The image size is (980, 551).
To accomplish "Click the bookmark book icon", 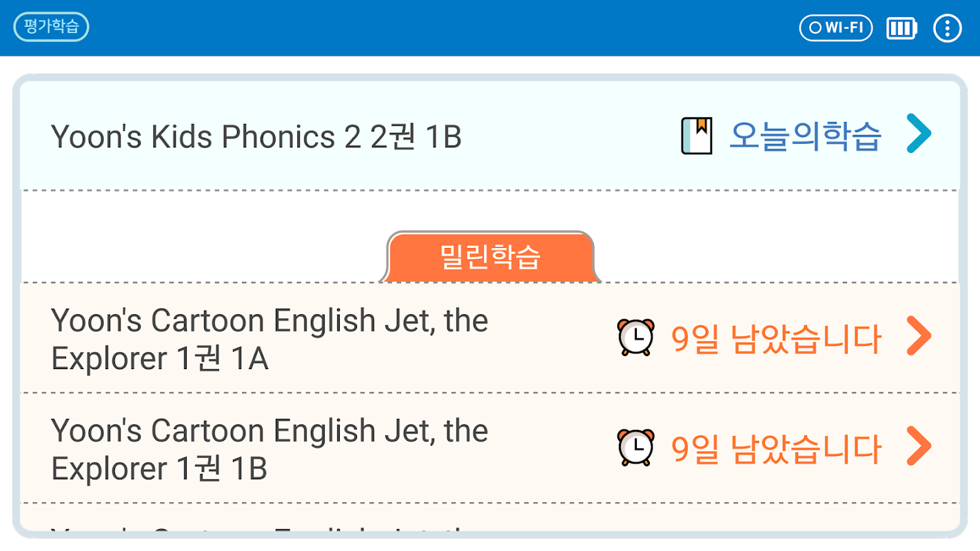I will (696, 136).
